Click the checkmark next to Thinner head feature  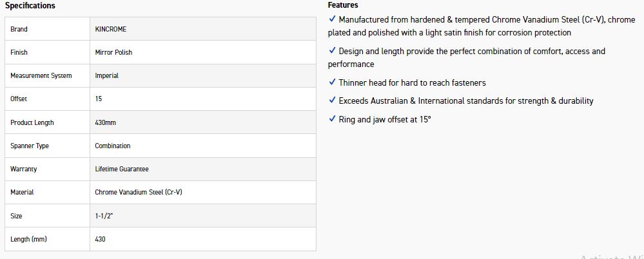pos(332,82)
